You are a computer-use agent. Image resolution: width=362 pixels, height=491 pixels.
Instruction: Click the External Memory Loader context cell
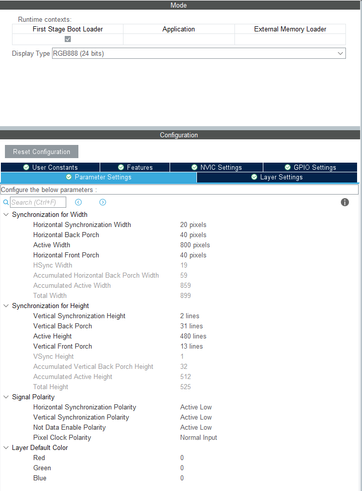point(290,39)
